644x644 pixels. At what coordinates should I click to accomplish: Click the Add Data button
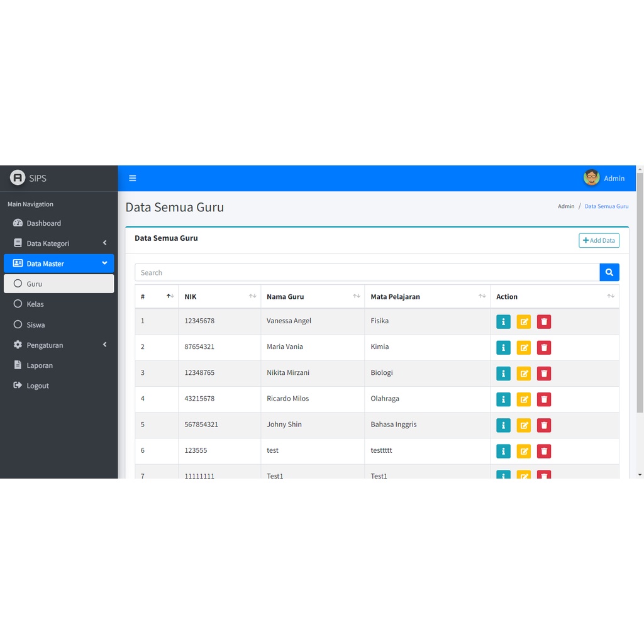(599, 240)
